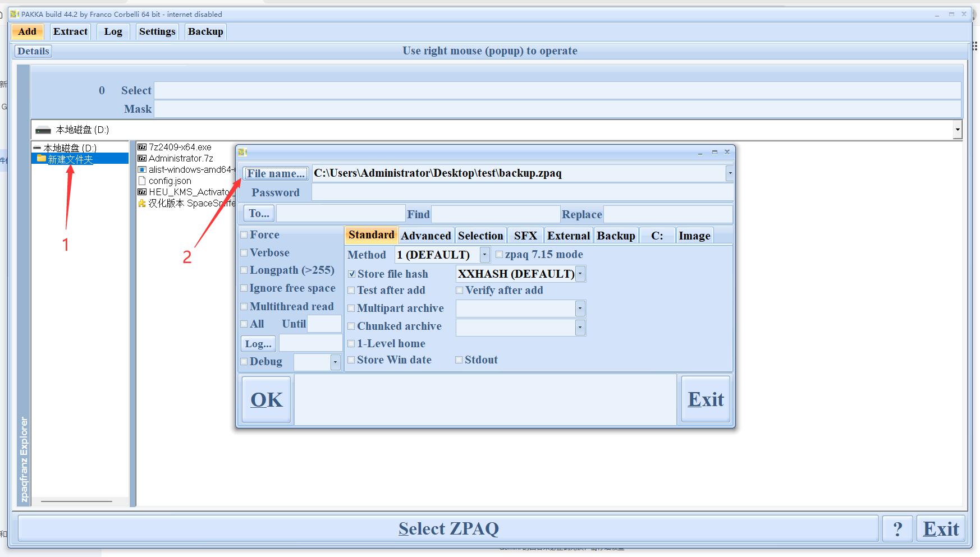Tick the All checkbox
Image resolution: width=980 pixels, height=557 pixels.
pyautogui.click(x=244, y=324)
